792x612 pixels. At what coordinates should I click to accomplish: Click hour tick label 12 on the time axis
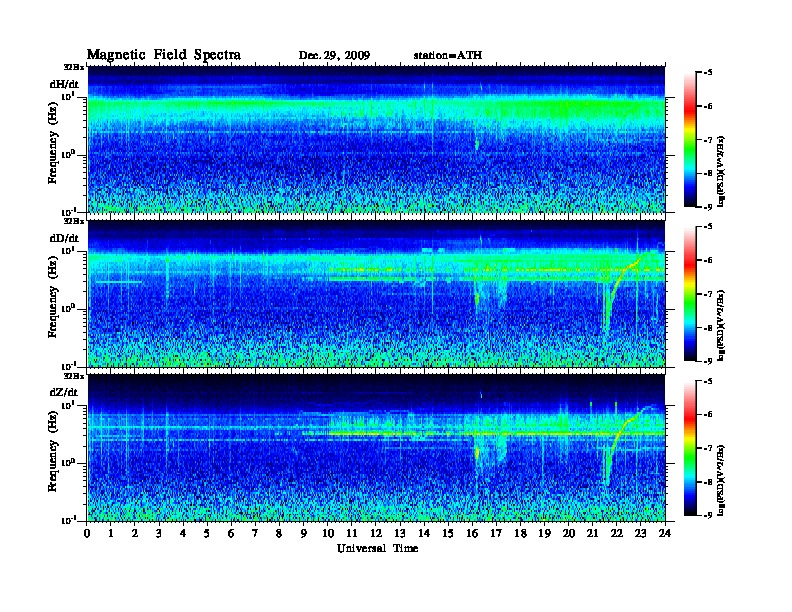[x=376, y=534]
